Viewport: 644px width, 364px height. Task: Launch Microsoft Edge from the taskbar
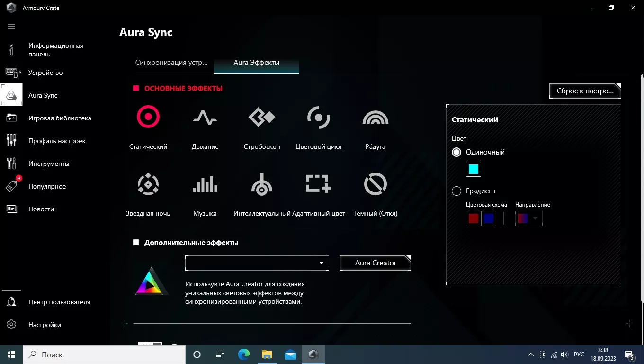pyautogui.click(x=243, y=355)
